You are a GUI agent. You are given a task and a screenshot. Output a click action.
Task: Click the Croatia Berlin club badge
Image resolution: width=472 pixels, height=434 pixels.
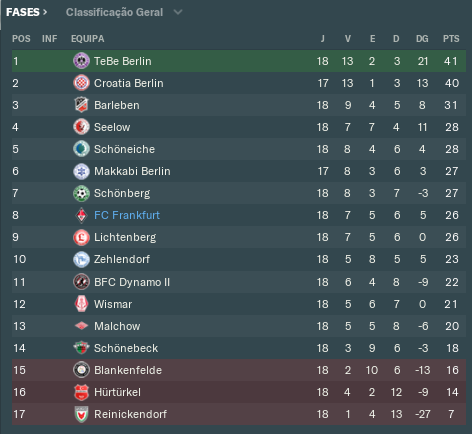[81, 83]
